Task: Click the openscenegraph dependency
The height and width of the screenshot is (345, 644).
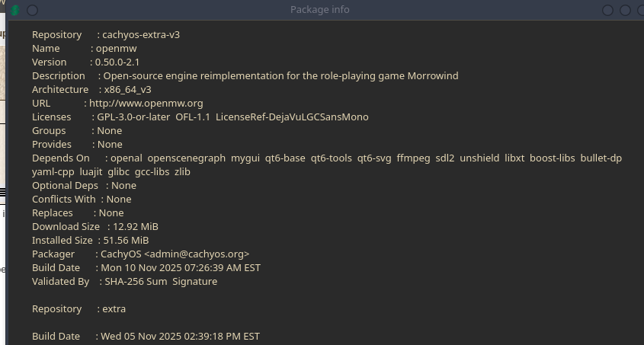Action: 187,158
